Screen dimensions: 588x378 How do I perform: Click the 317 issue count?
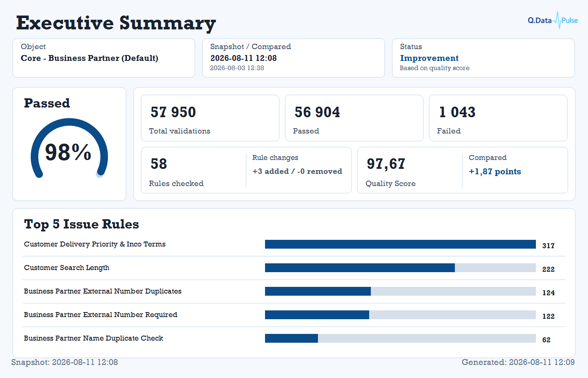(x=549, y=246)
